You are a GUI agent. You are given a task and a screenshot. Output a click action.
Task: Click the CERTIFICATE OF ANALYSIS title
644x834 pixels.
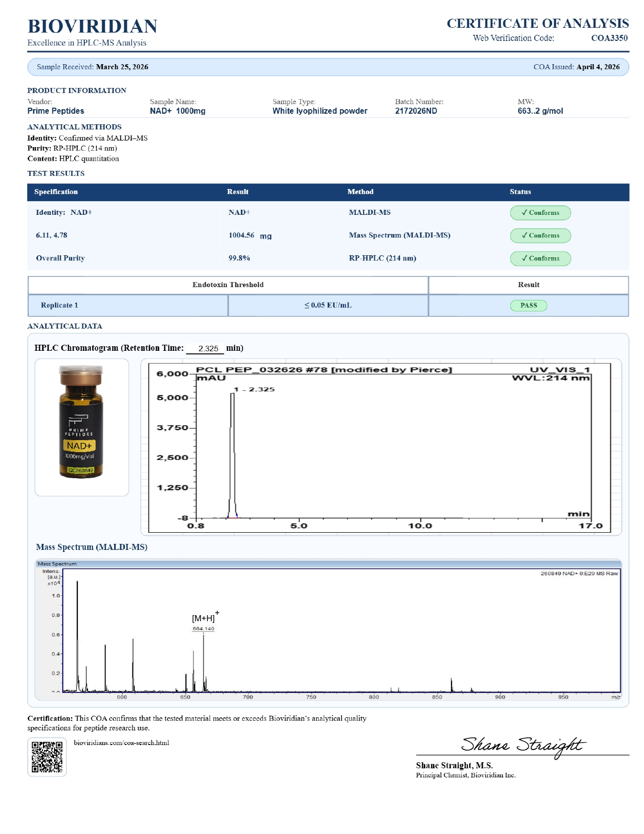point(537,23)
